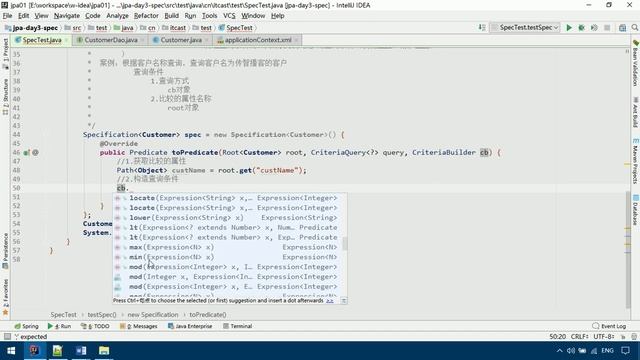Open the Java Enterprise tool window
The width and height of the screenshot is (640, 360).
pyautogui.click(x=190, y=326)
